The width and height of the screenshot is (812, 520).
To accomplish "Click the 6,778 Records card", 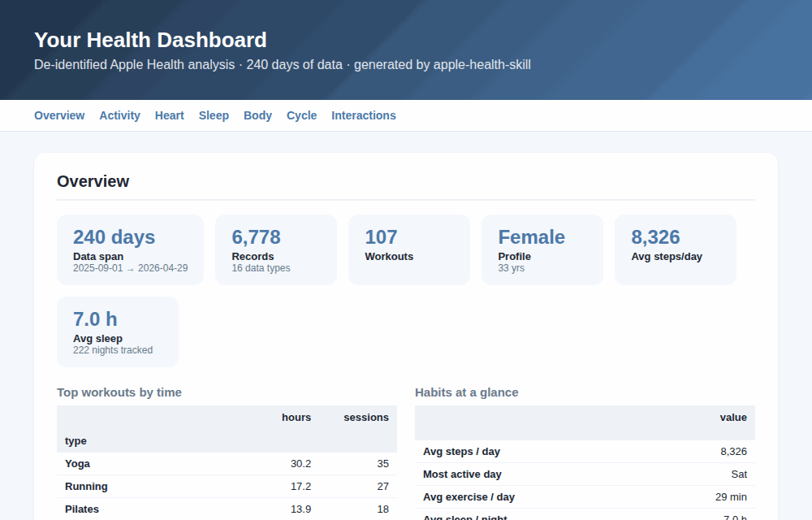I will tap(276, 249).
